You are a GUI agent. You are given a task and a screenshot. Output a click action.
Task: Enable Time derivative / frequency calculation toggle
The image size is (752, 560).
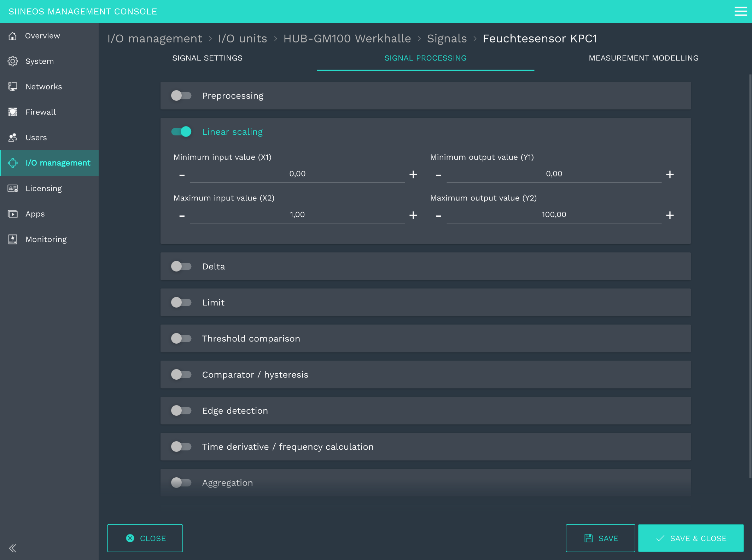point(181,447)
